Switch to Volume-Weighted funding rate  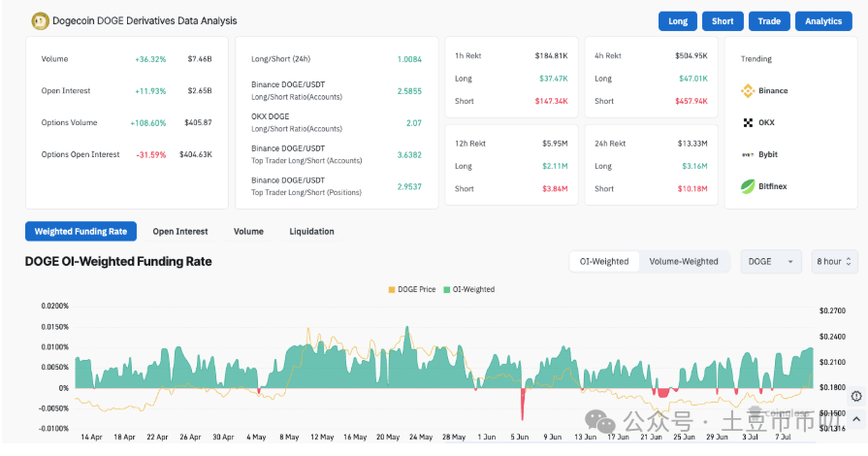point(684,261)
